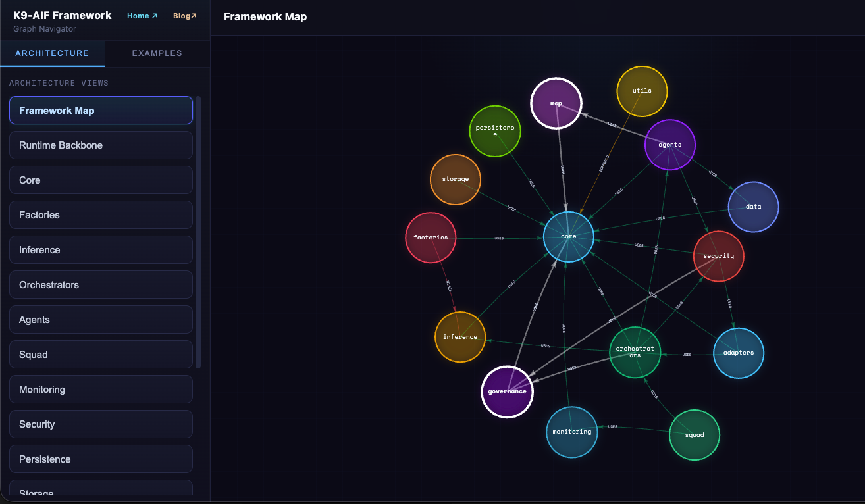The width and height of the screenshot is (865, 504).
Task: Open the Home link
Action: coord(142,16)
